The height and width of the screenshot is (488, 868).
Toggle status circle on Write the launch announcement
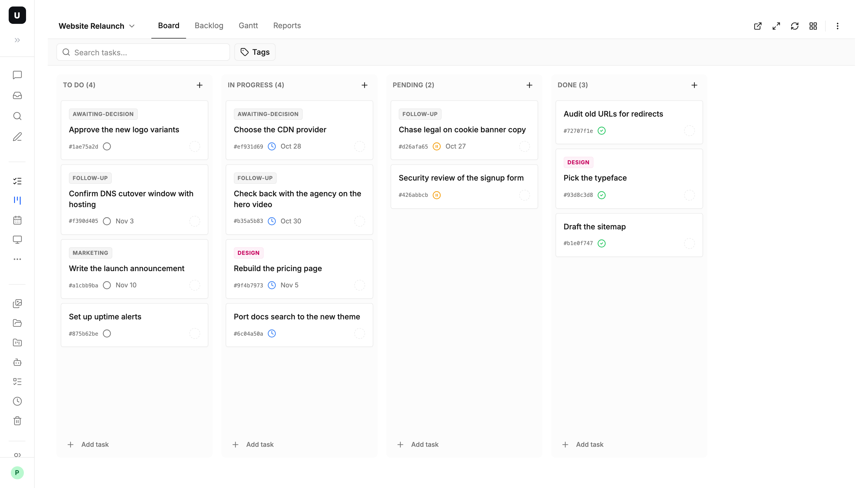click(107, 285)
